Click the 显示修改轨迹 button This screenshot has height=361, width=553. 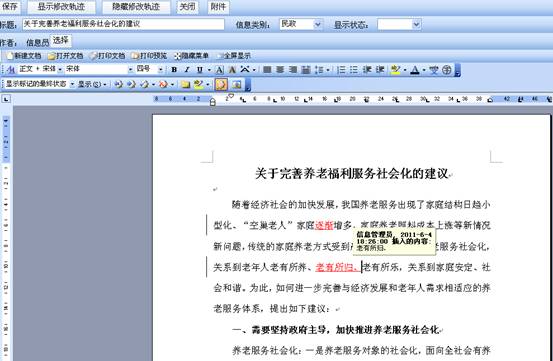[x=61, y=7]
